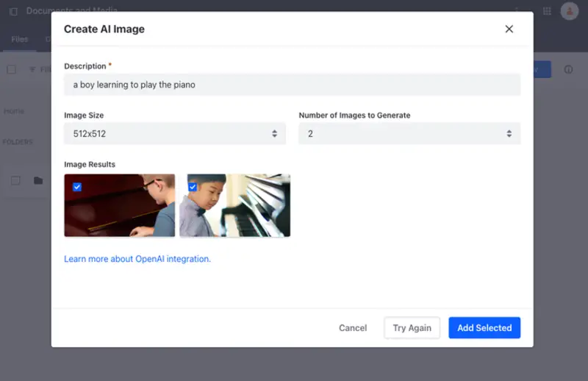
Task: Toggle the select-all checkbox in background toolbar
Action: (x=12, y=69)
